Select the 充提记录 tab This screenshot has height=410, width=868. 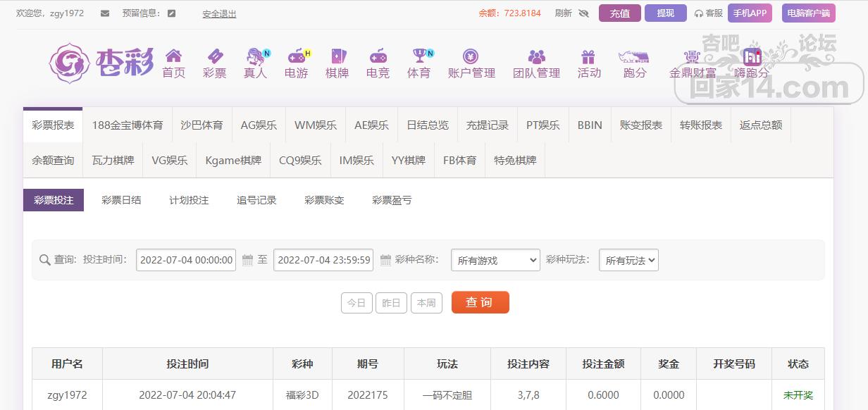(488, 125)
